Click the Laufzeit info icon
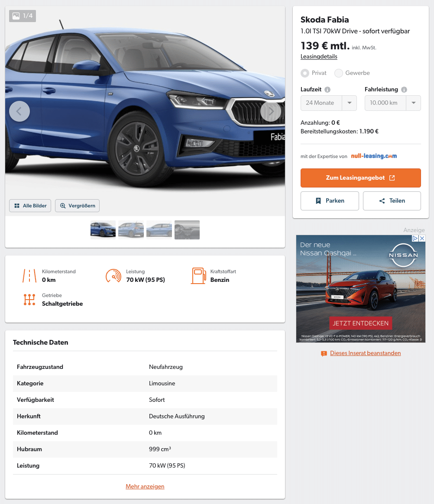This screenshot has height=504, width=434. tap(327, 90)
